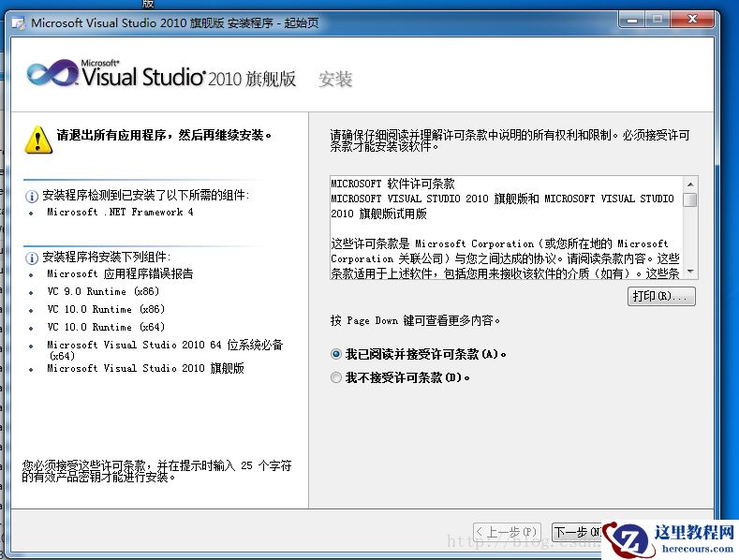Click the 25 个字符 product key notice
739x560 pixels.
tap(156, 471)
